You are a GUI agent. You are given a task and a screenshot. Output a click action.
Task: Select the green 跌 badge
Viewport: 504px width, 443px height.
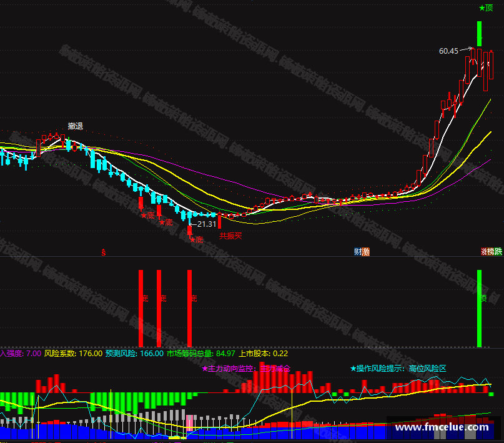coord(498,252)
